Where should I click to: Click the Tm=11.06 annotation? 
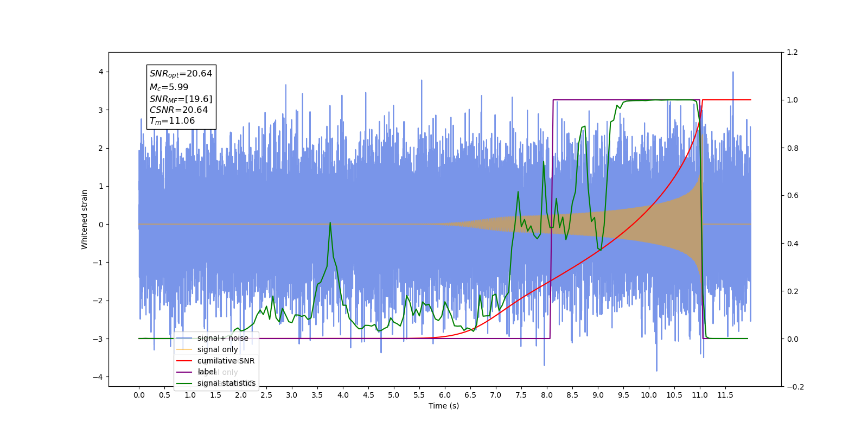coord(172,121)
